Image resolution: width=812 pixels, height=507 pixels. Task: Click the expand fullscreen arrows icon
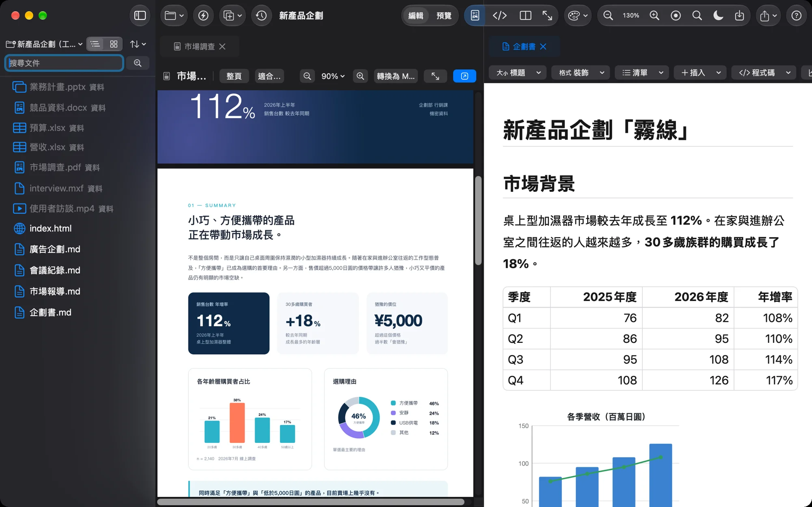tap(548, 15)
